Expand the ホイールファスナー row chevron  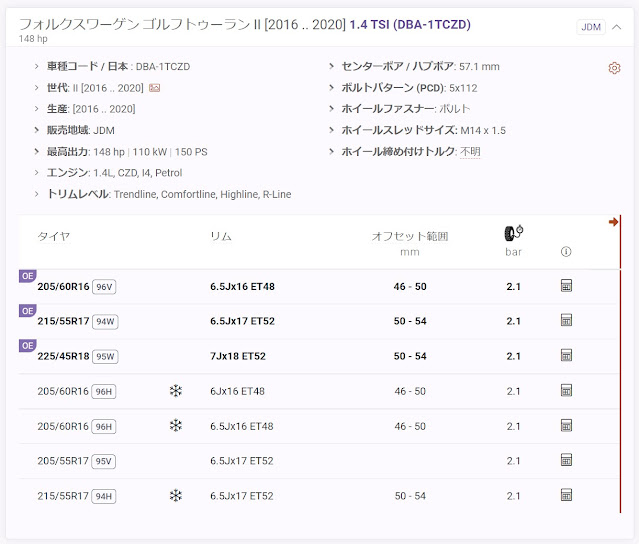pyautogui.click(x=331, y=109)
